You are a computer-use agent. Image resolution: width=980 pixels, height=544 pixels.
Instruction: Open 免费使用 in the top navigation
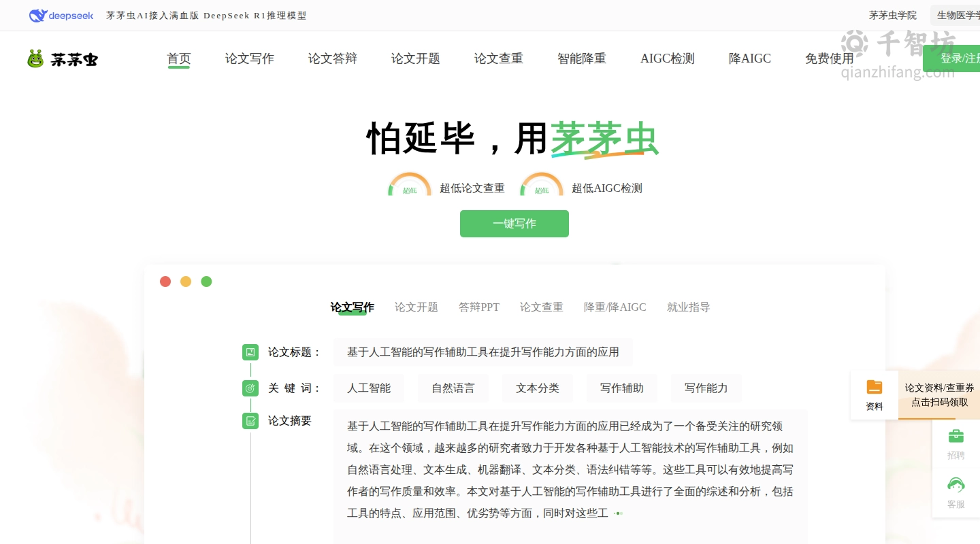[x=830, y=58]
